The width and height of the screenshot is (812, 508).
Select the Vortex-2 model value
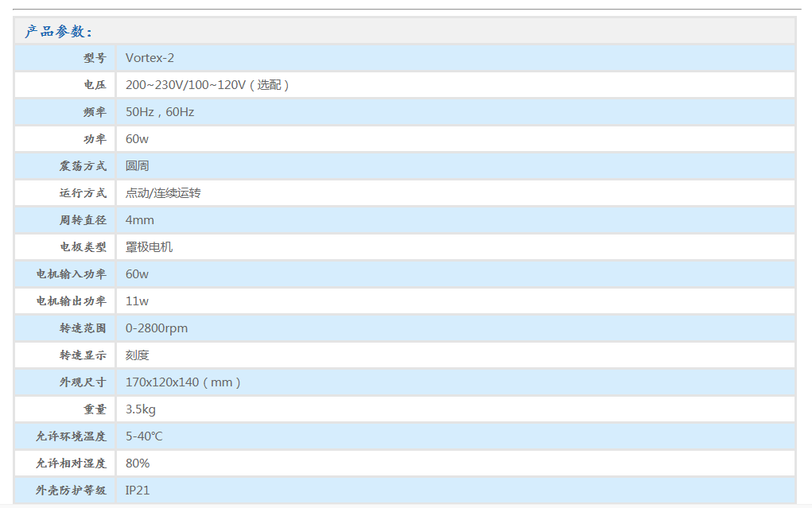click(150, 58)
